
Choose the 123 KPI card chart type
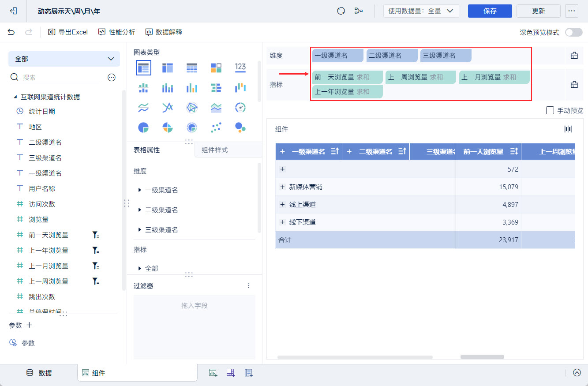(x=240, y=67)
